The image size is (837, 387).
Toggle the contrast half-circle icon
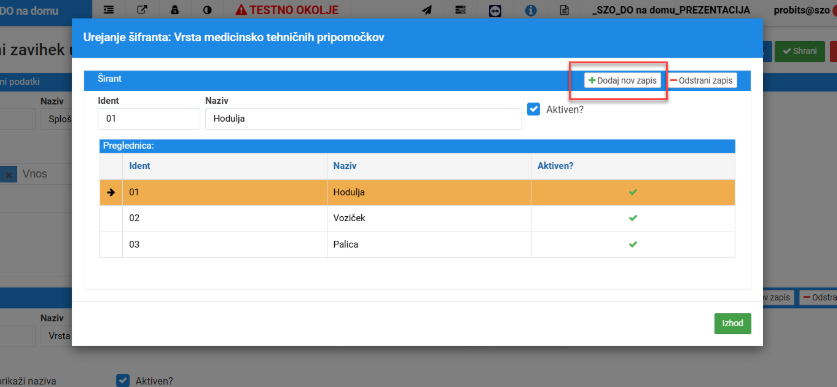(x=208, y=10)
